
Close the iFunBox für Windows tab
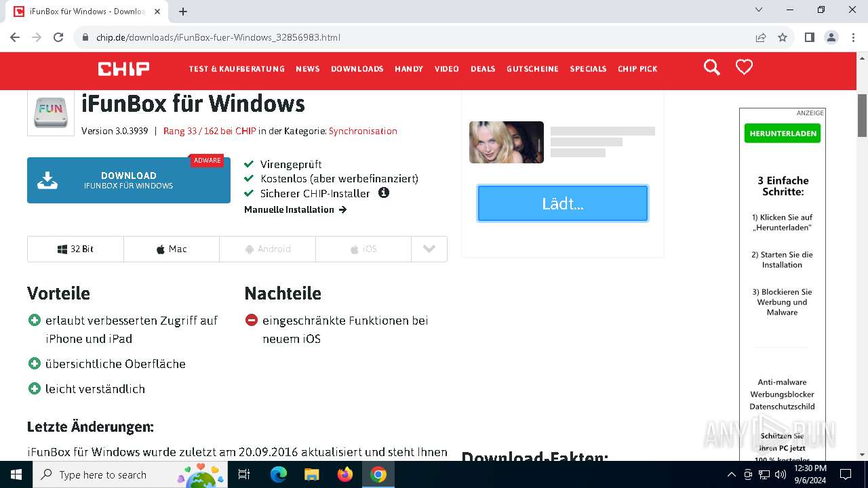(x=158, y=12)
